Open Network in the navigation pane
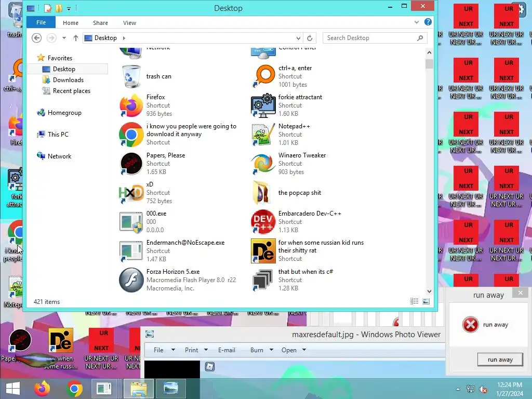Screen dimensions: 532x399 [59, 156]
